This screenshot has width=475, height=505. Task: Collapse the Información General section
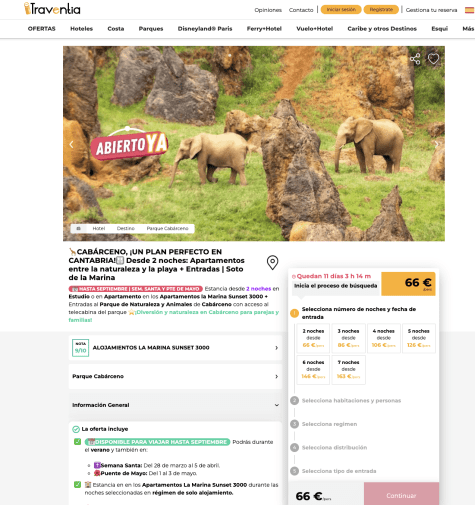click(175, 405)
